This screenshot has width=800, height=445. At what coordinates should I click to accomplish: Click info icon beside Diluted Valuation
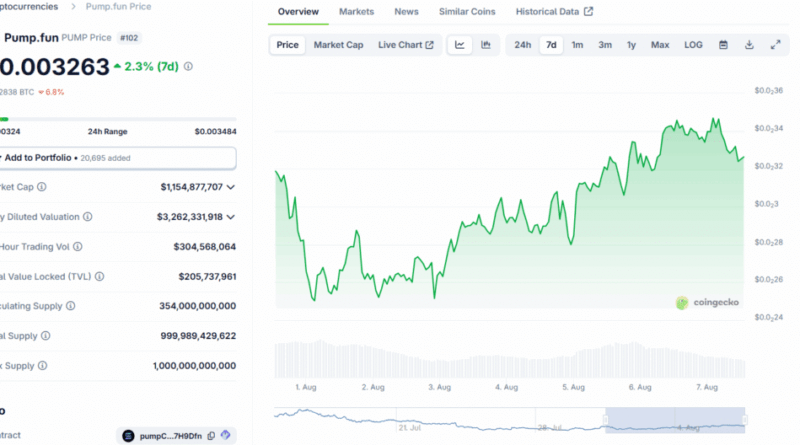click(88, 217)
